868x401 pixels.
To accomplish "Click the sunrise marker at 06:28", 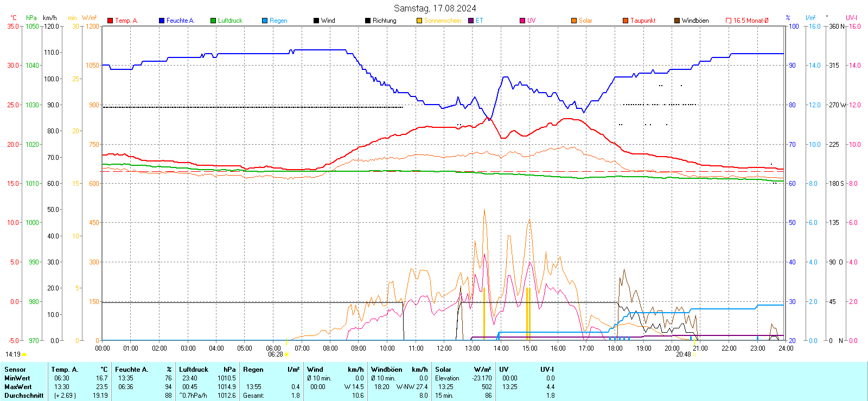I will 286,354.
